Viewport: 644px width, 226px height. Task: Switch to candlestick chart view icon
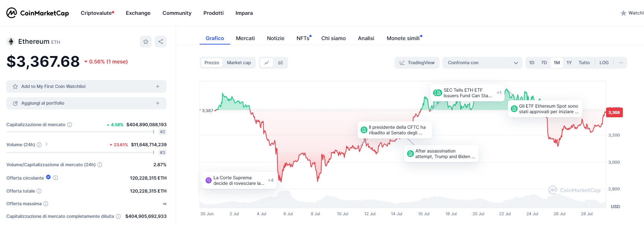tap(280, 63)
